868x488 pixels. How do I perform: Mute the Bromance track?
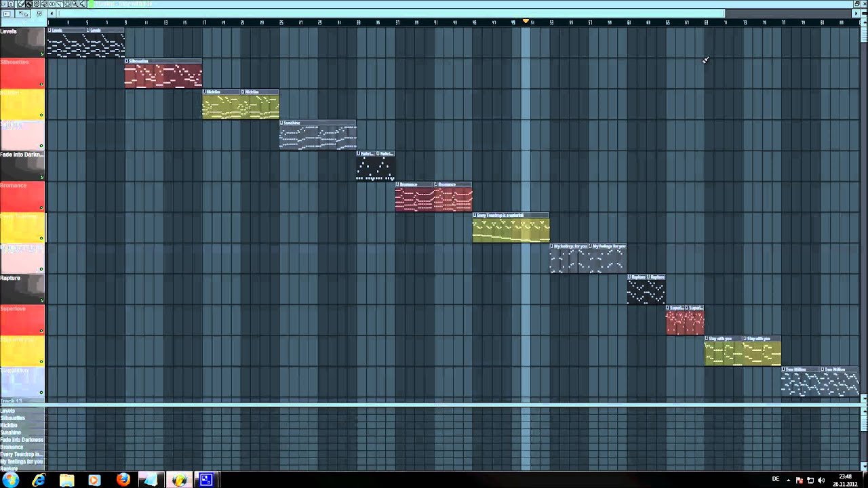tap(41, 207)
